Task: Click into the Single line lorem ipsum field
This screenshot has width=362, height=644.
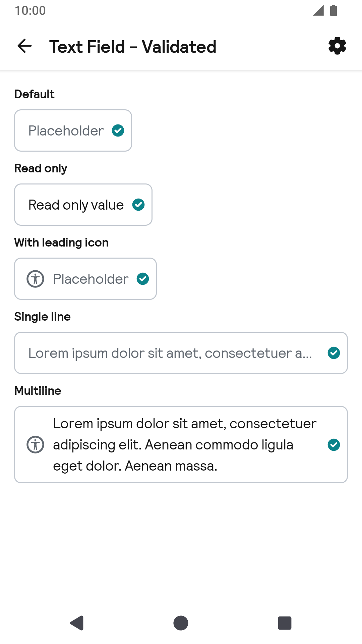Action: [170, 353]
